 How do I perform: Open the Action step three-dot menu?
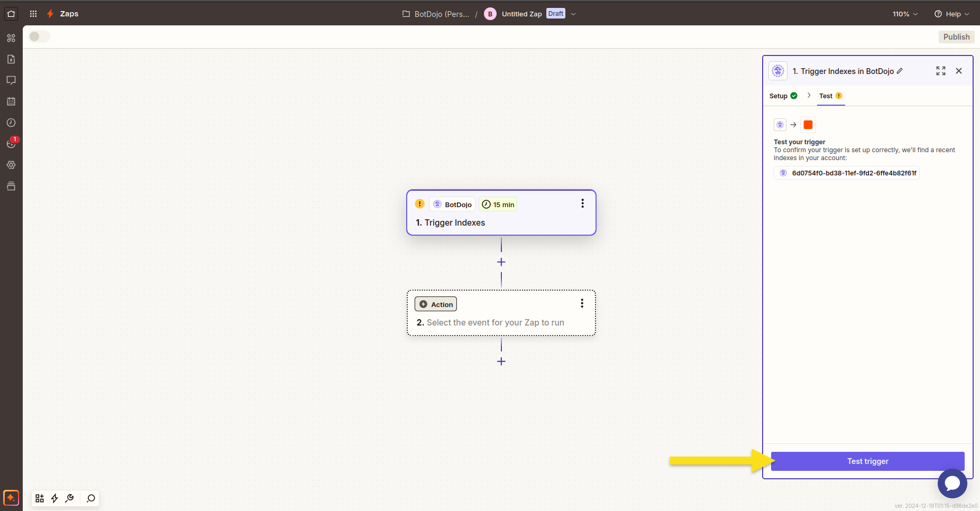582,303
